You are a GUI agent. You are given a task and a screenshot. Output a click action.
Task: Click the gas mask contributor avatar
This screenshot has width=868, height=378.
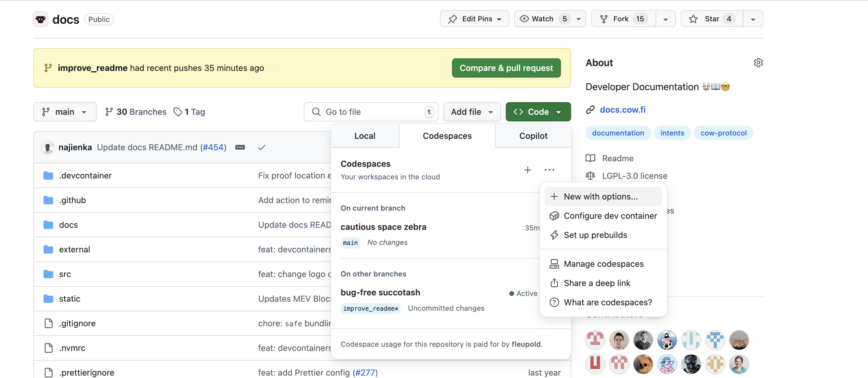point(691,364)
